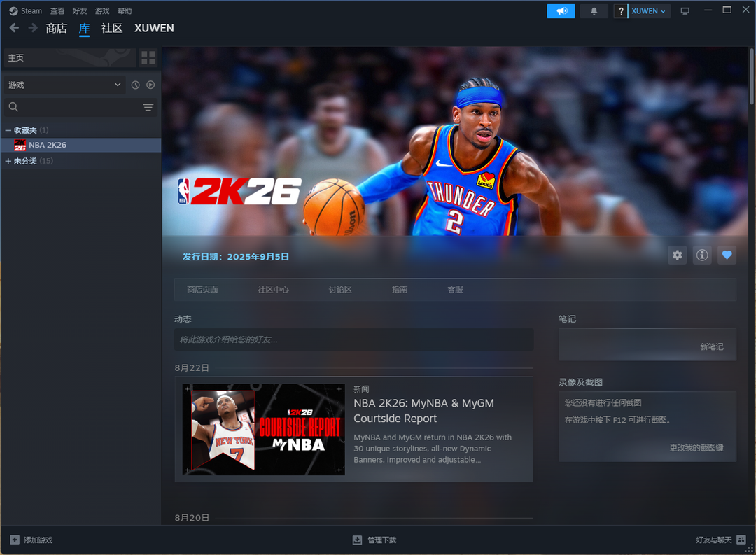
Task: Expand the 未分类 section
Action: click(x=8, y=161)
